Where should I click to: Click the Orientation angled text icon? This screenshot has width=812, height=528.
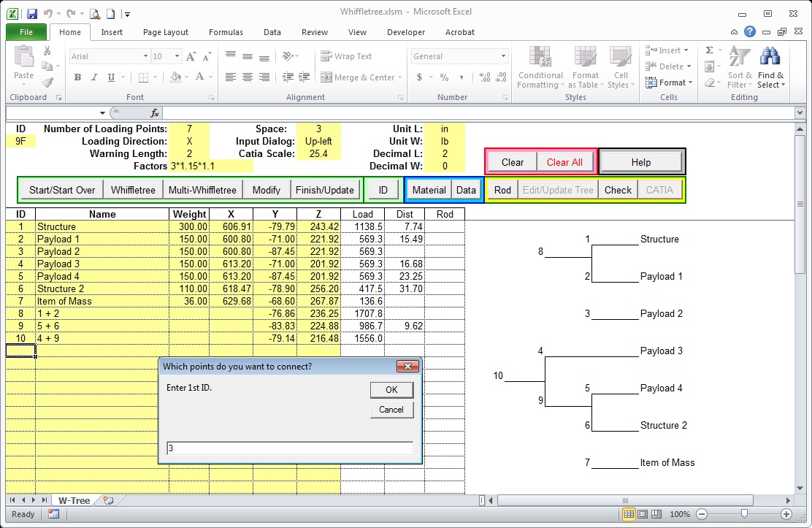click(288, 56)
